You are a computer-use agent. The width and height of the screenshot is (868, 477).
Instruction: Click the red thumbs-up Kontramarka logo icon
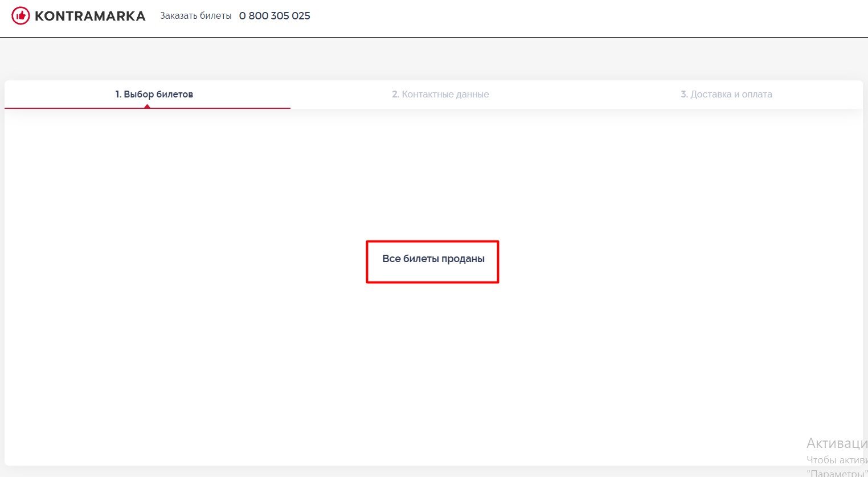(21, 16)
